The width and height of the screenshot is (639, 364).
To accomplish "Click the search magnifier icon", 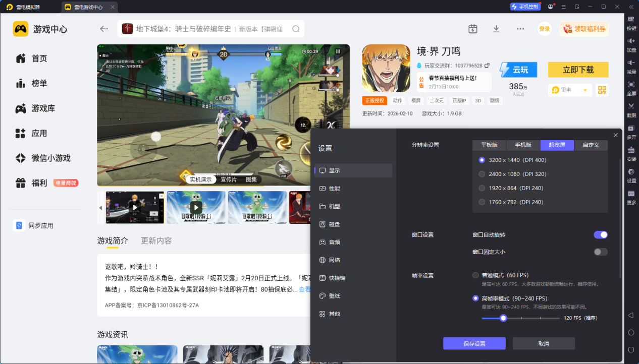I will [296, 29].
